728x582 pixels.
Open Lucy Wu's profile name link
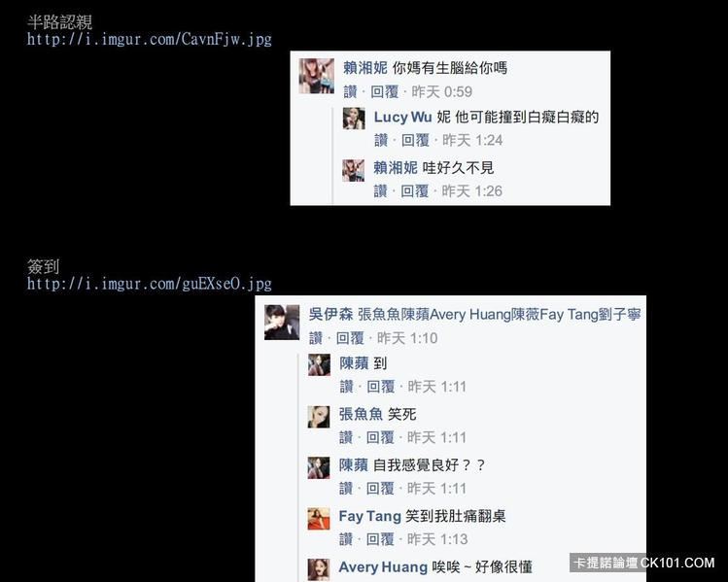tap(402, 117)
